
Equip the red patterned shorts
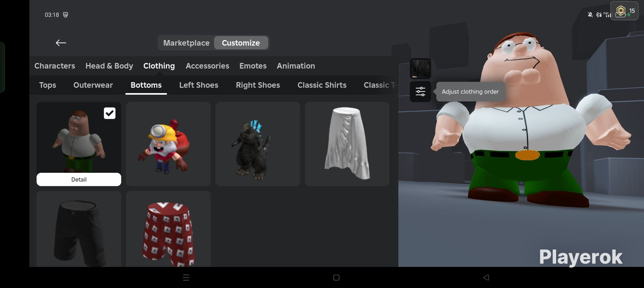[168, 229]
